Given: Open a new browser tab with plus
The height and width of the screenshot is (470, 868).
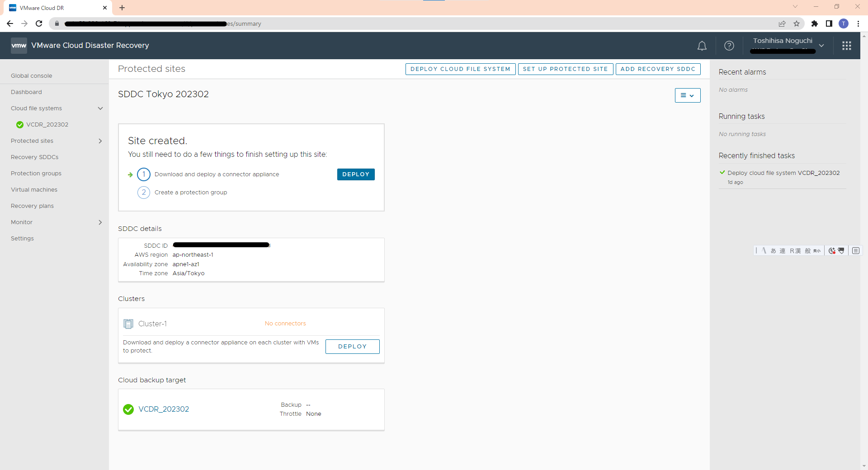Looking at the screenshot, I should pos(122,8).
